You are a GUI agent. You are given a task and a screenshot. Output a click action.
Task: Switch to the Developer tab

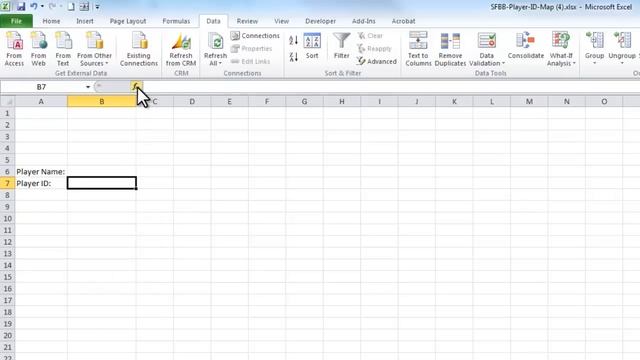[x=320, y=21]
